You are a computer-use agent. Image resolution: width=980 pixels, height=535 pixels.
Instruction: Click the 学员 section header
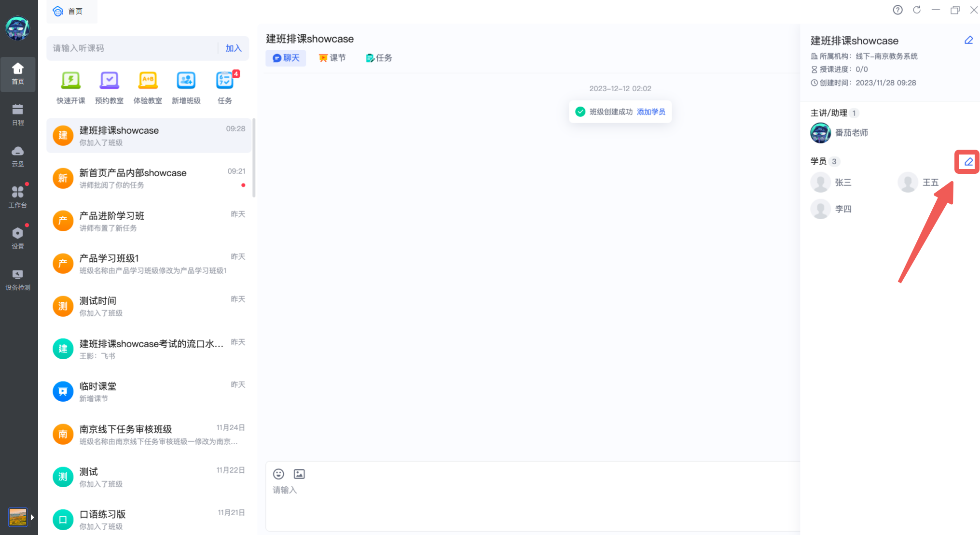click(x=818, y=161)
